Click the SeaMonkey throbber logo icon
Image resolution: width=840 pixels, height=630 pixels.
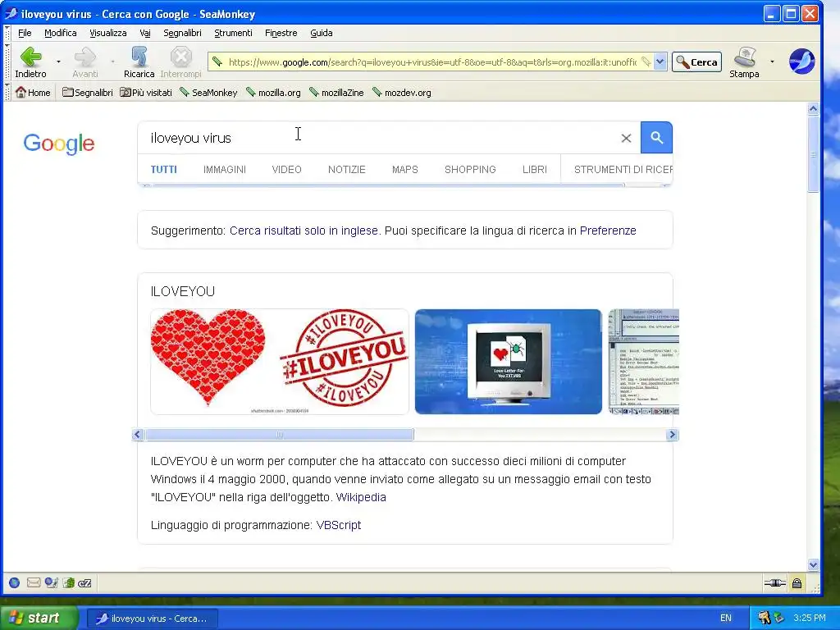tap(801, 61)
